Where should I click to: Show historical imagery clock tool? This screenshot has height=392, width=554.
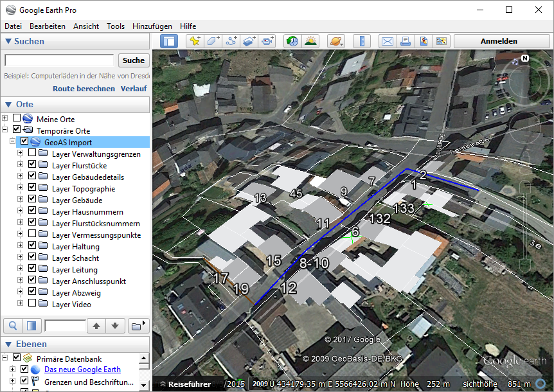coord(292,41)
